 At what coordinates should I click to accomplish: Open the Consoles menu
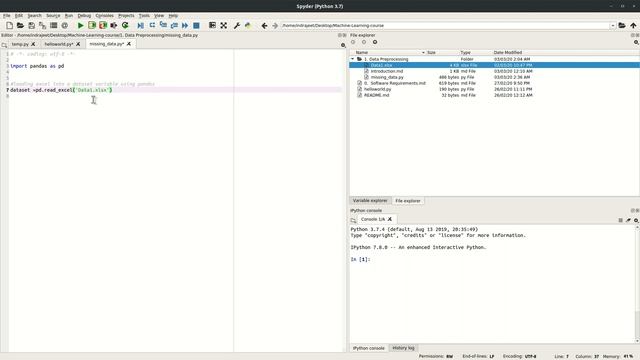[104, 16]
